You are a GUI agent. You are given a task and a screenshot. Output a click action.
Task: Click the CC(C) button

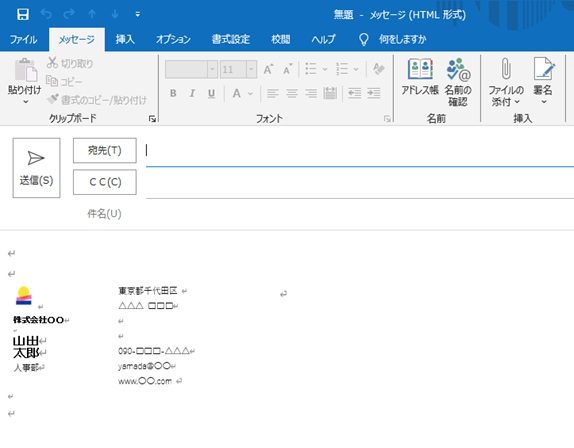(105, 182)
